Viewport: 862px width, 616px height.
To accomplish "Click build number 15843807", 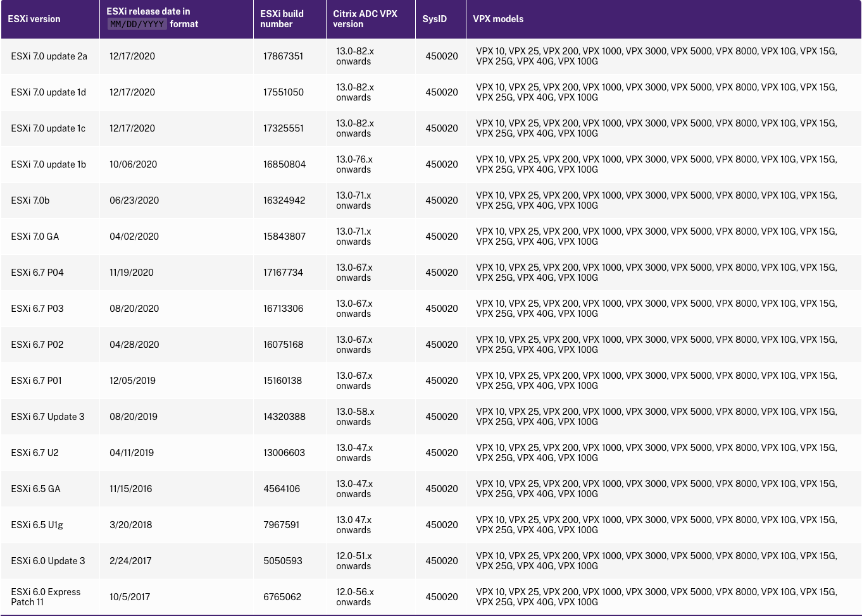I will coord(285,237).
